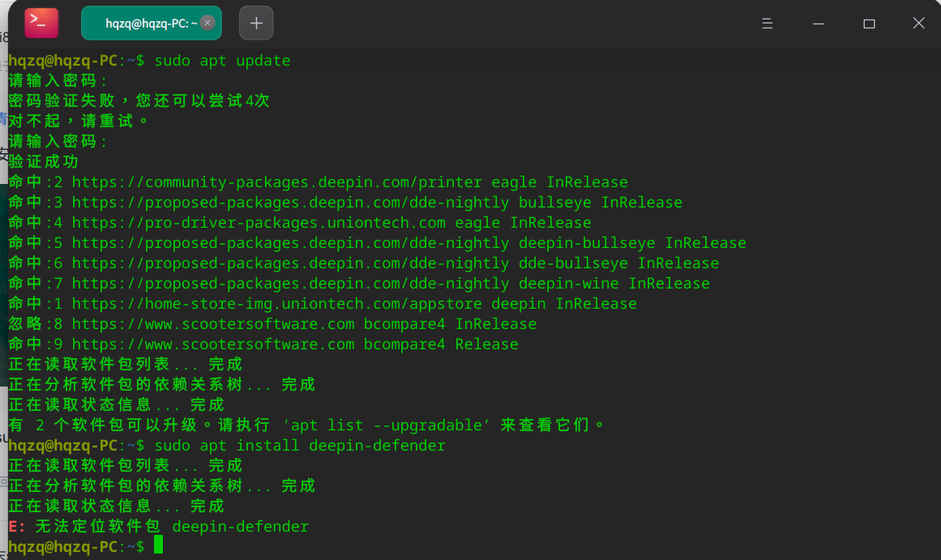Click the 密码验证失败 message line

[139, 100]
